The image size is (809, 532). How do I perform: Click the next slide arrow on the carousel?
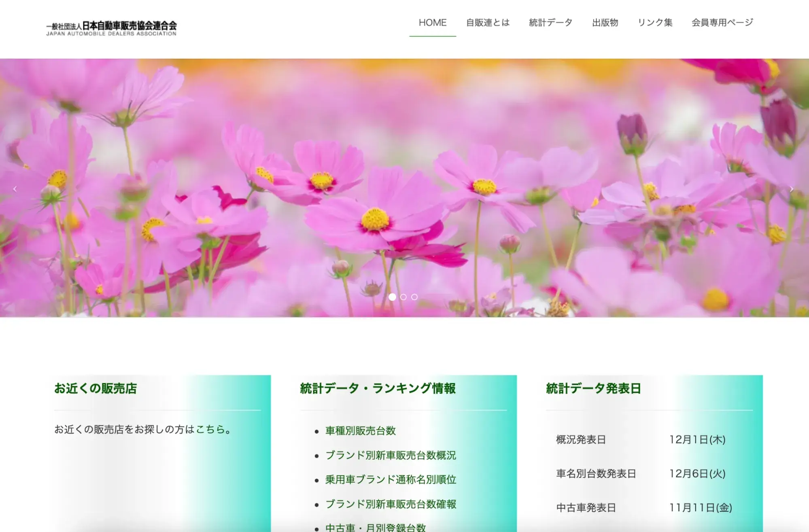792,189
